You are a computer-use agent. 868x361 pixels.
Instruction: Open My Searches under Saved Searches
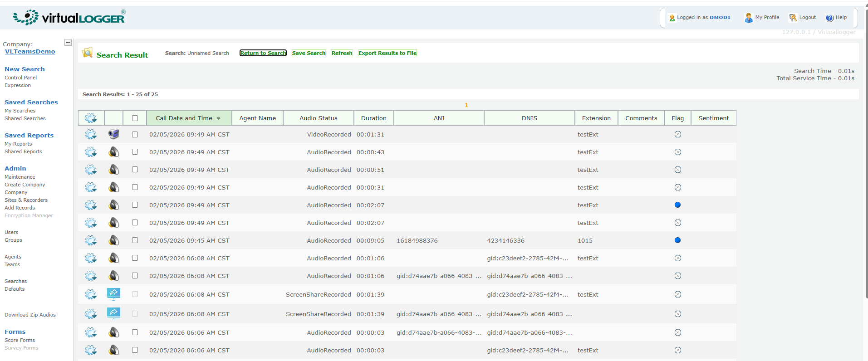[x=20, y=111]
